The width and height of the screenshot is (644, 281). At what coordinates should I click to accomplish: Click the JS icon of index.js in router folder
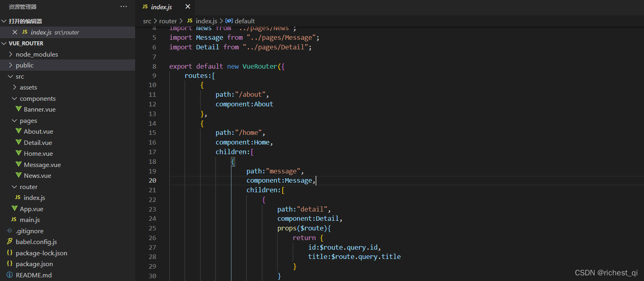tap(18, 198)
